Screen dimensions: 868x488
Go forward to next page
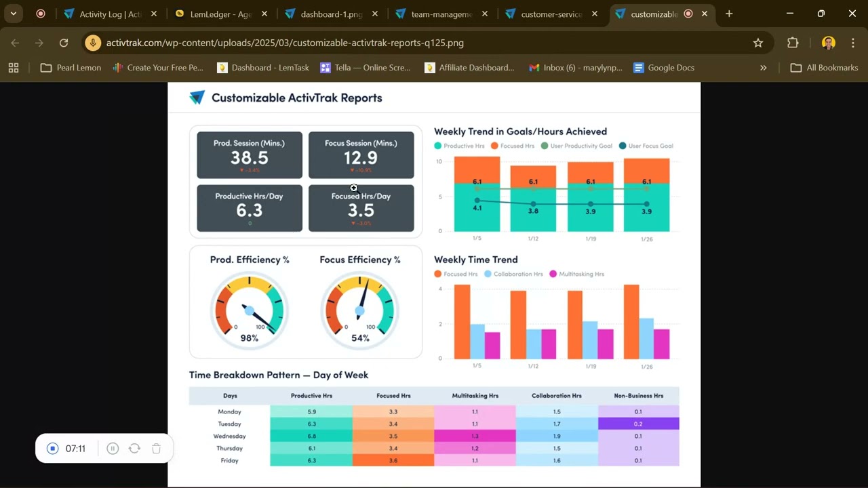click(x=39, y=43)
